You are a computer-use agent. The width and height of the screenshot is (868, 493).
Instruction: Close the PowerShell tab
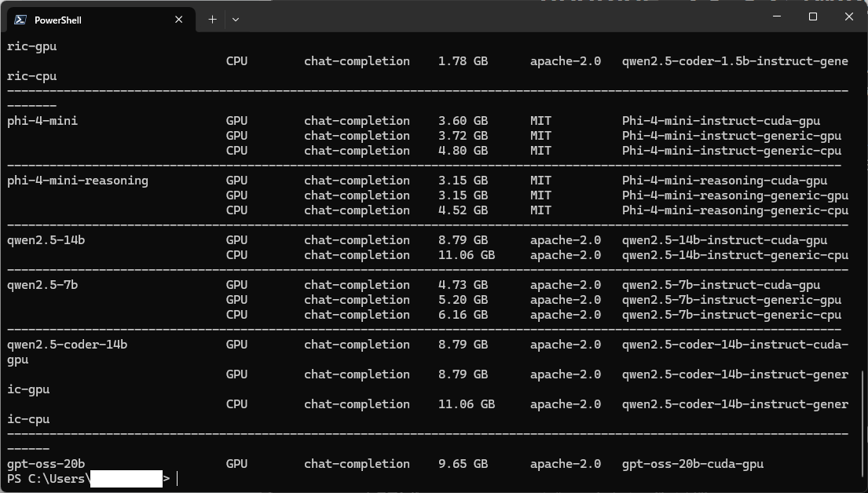[179, 20]
